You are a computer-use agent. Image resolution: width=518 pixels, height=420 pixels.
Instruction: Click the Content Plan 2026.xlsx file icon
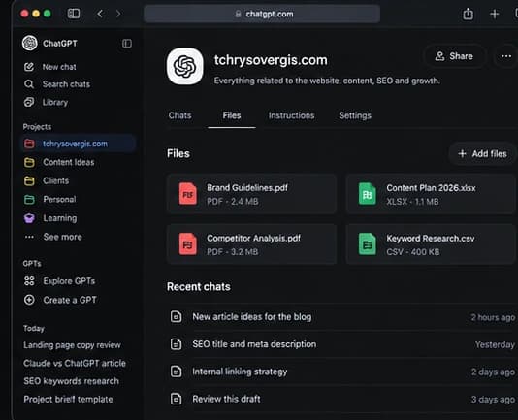click(x=367, y=194)
